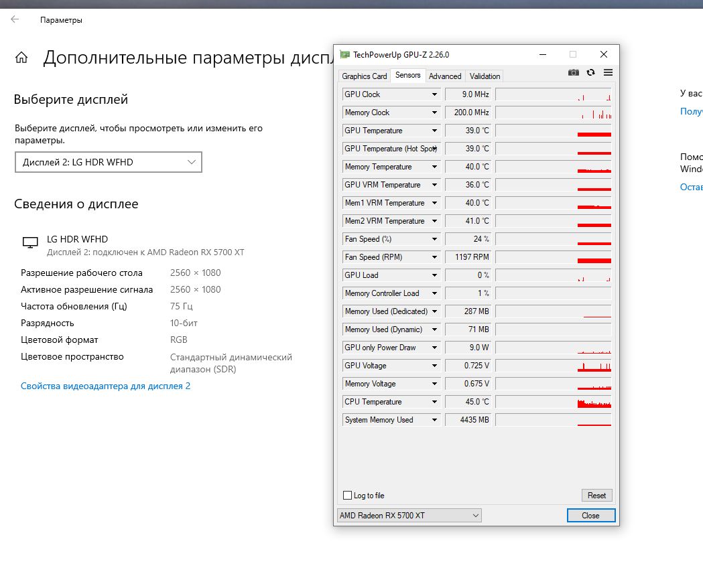Click the Reset button in GPU-Z
This screenshot has height=588, width=703.
pos(596,495)
